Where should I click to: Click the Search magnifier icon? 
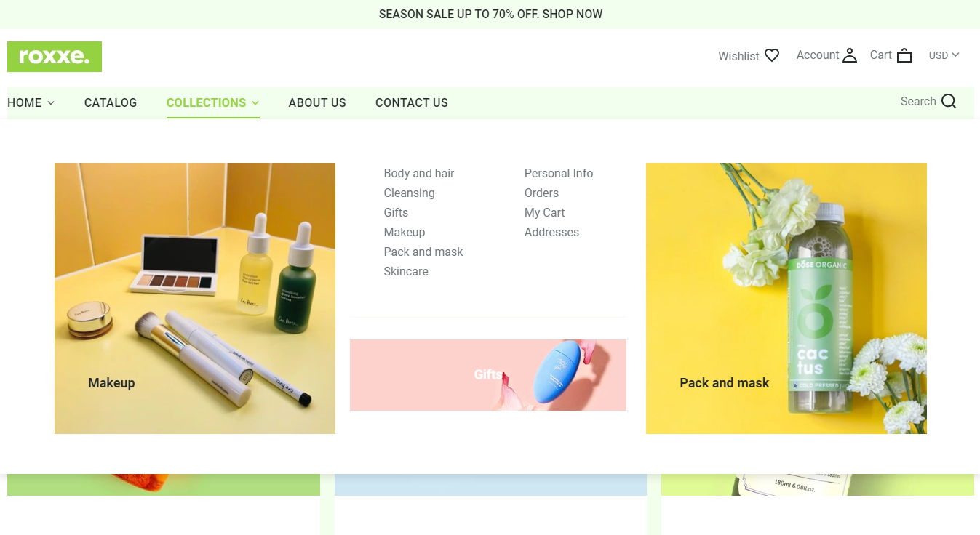[949, 101]
